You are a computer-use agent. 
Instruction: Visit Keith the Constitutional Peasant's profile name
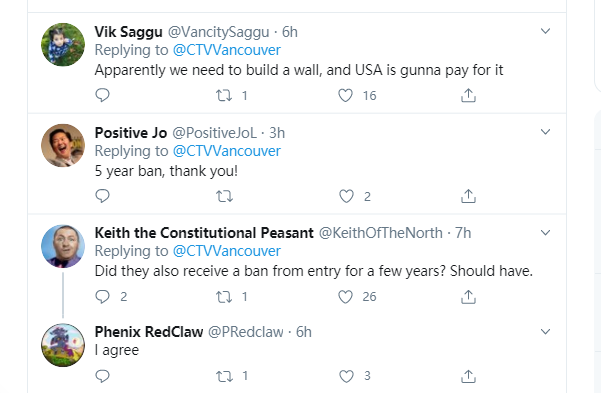click(x=204, y=233)
